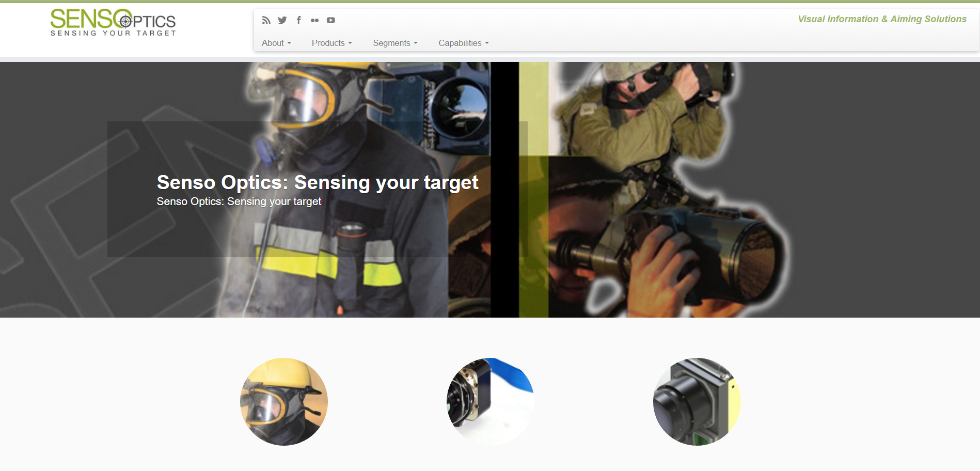Open the Segments dropdown
The image size is (980, 471).
[x=395, y=43]
